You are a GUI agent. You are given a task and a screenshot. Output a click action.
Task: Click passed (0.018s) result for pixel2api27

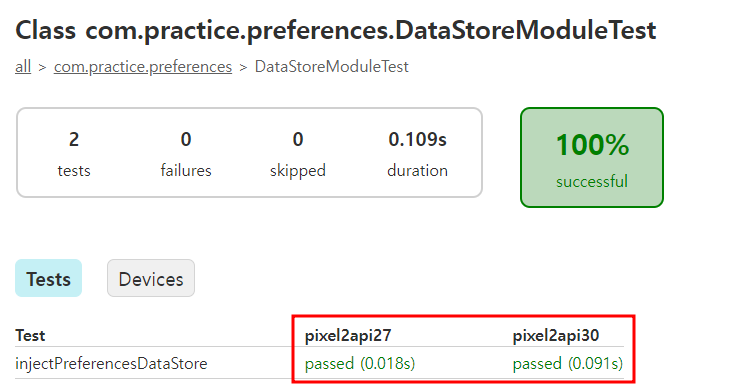point(360,363)
